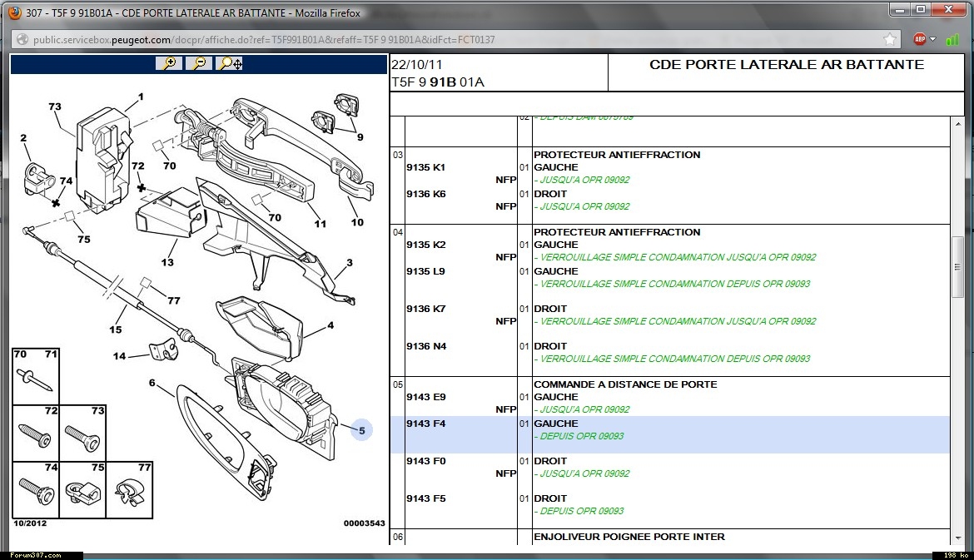Click the URL address bar
Viewport: 974px width, 560px height.
(x=416, y=39)
